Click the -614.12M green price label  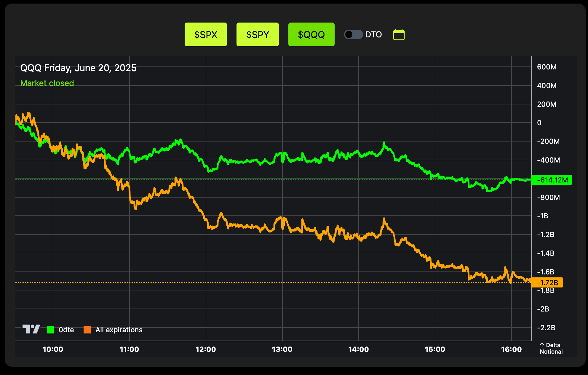pyautogui.click(x=552, y=180)
